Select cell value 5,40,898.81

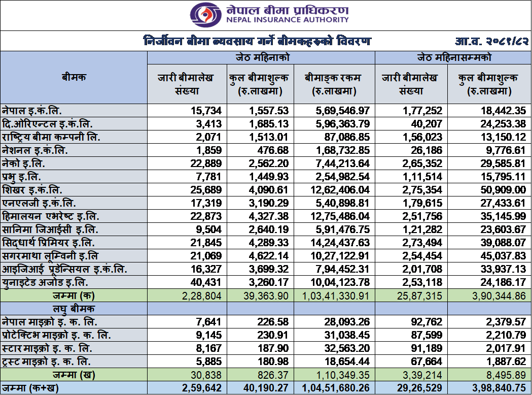[343, 203]
